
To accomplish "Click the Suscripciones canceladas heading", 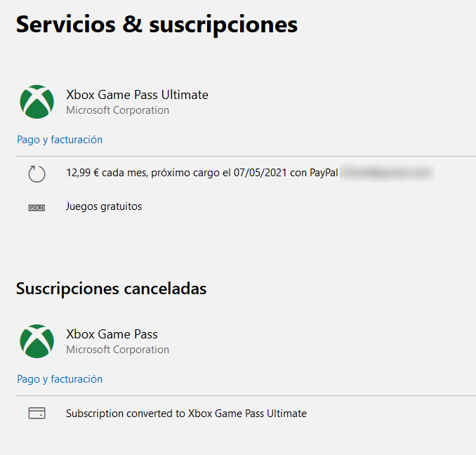I will (x=111, y=289).
